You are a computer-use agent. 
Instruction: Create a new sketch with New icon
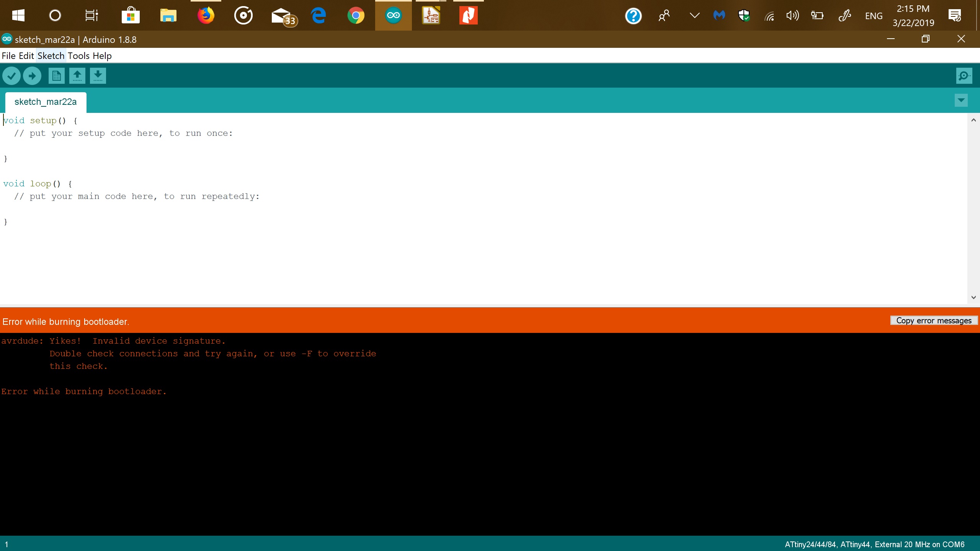(x=56, y=76)
